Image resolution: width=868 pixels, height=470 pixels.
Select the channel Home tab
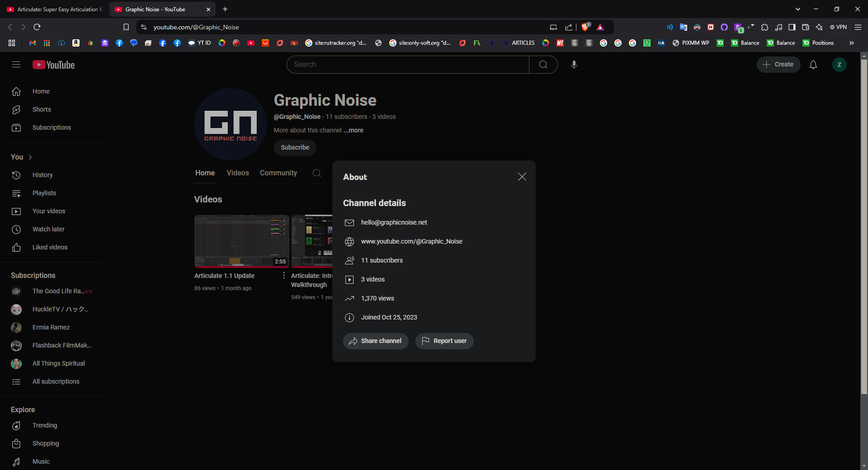point(205,173)
